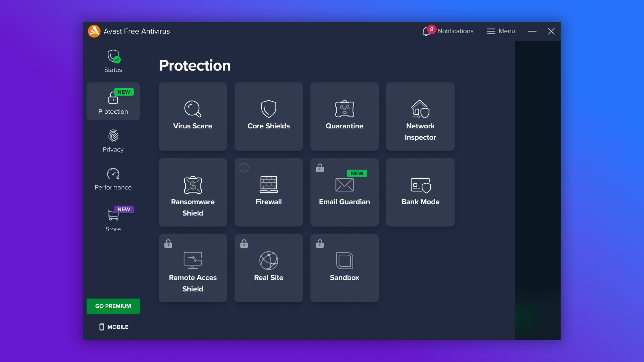The image size is (644, 362).
Task: Open the Performance section
Action: [113, 179]
